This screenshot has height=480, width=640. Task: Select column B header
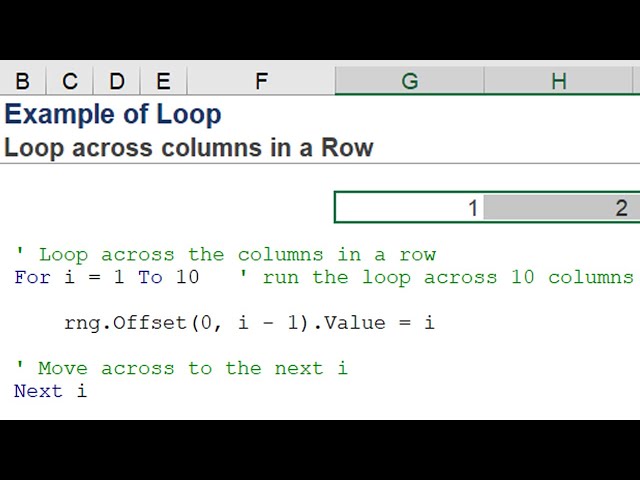click(x=22, y=82)
